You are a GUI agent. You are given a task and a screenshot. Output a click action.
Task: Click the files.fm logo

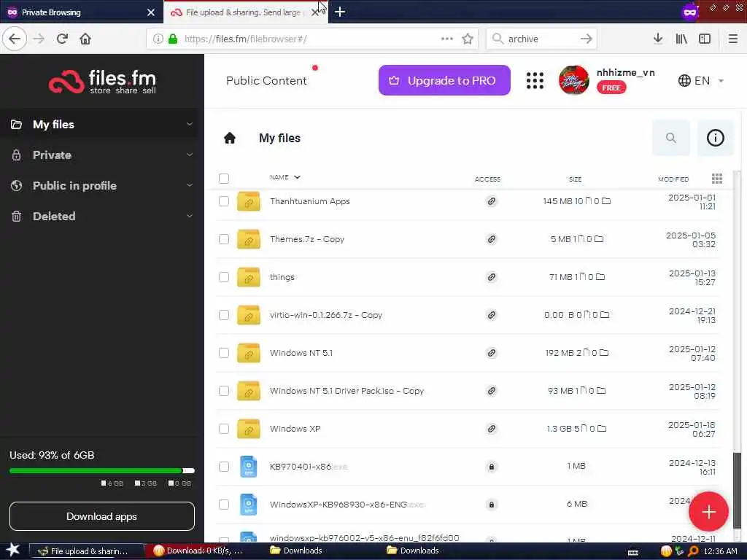(x=102, y=82)
